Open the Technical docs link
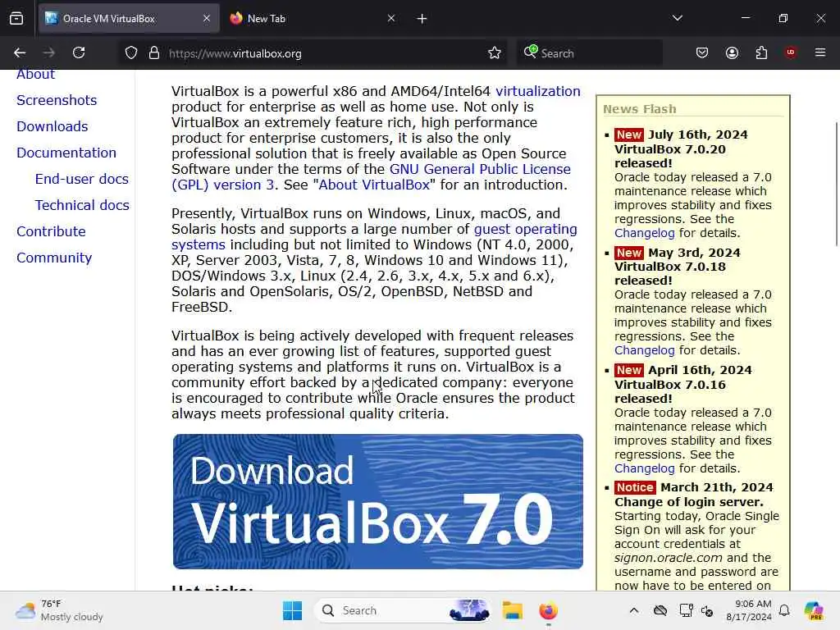This screenshot has width=840, height=630. 82,205
